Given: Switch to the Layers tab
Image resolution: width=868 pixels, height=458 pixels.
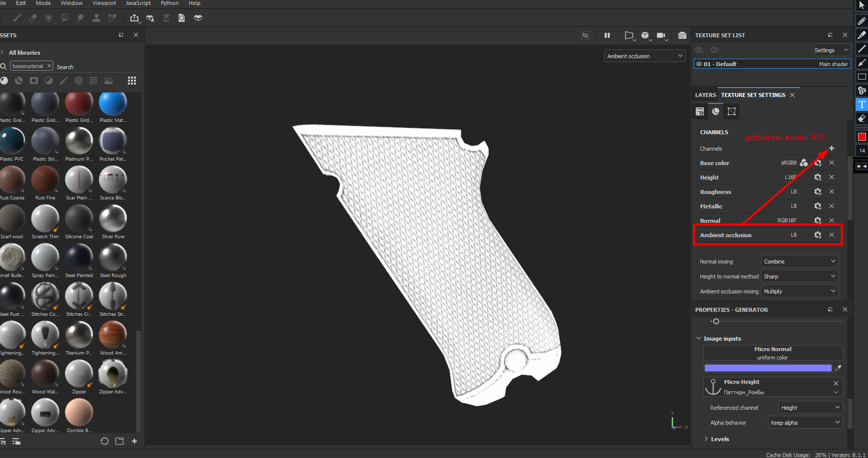Looking at the screenshot, I should 705,95.
